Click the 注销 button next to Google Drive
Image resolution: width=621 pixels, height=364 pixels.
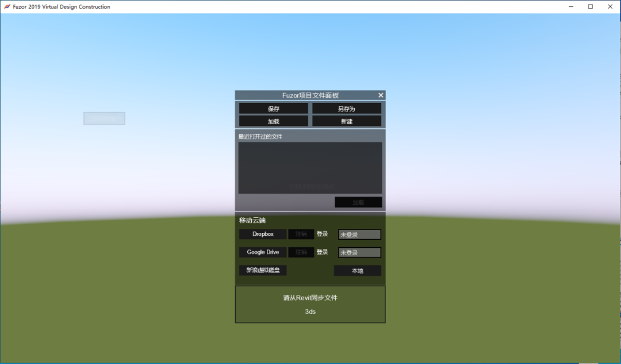click(301, 252)
